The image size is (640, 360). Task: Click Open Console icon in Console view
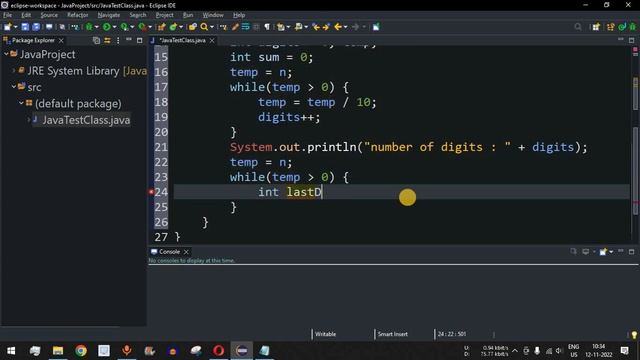pos(603,252)
